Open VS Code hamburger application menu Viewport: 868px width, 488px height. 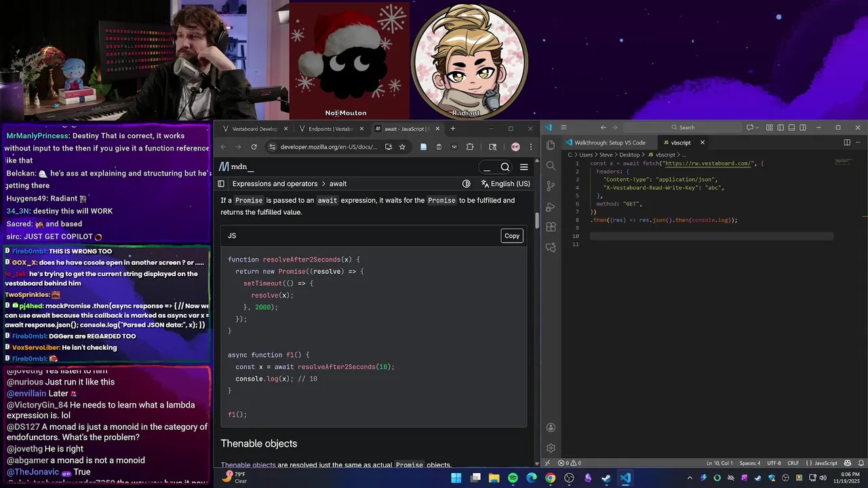563,127
